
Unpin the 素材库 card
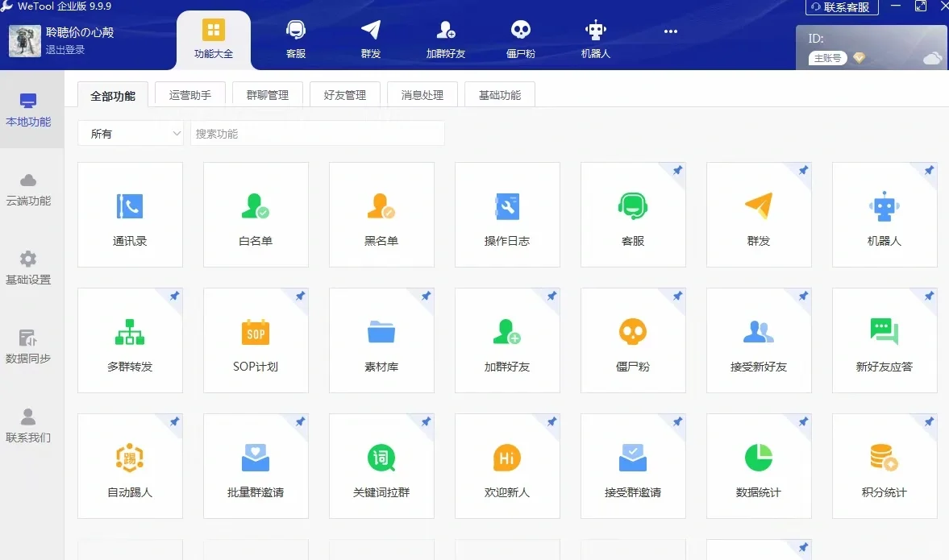[426, 297]
